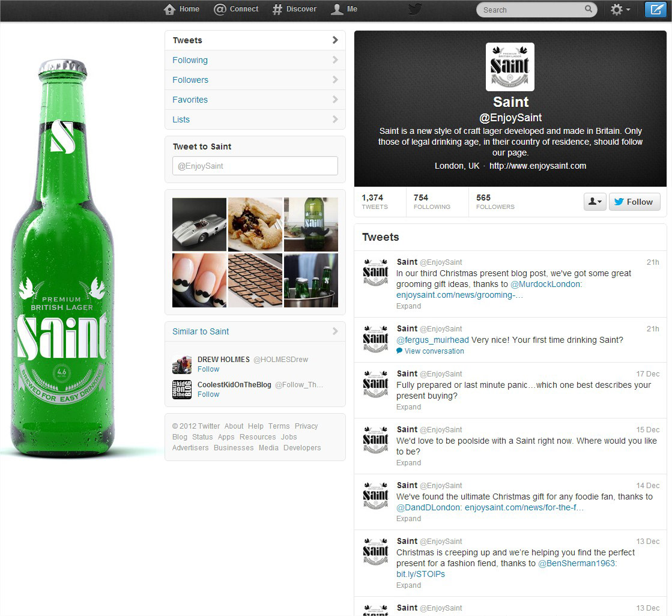The width and height of the screenshot is (672, 616).
Task: Open the Connect tab in the top bar
Action: tap(236, 9)
